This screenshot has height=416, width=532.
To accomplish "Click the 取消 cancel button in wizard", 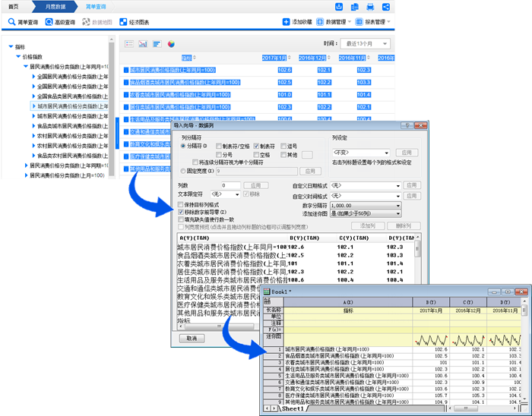I will pyautogui.click(x=192, y=339).
